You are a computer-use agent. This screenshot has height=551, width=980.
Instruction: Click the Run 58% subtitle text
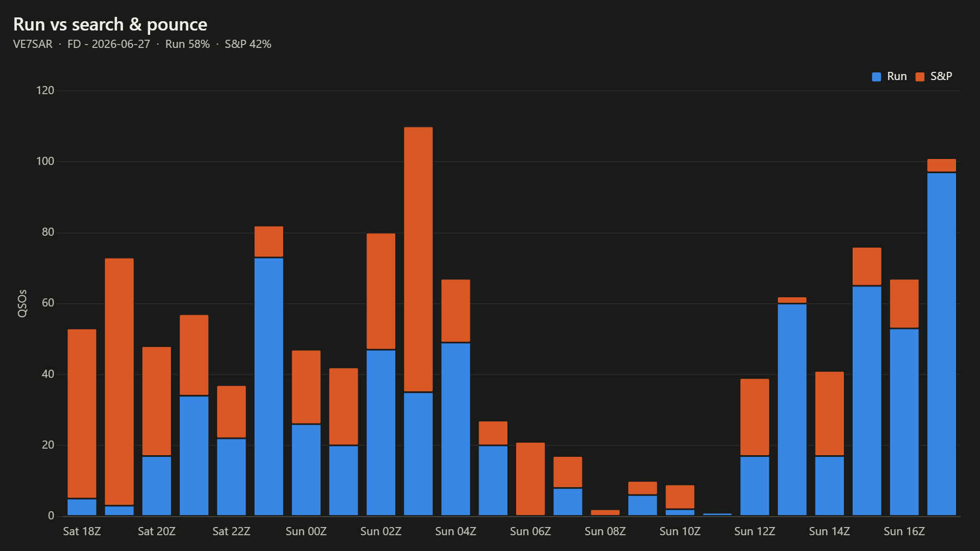pyautogui.click(x=187, y=44)
